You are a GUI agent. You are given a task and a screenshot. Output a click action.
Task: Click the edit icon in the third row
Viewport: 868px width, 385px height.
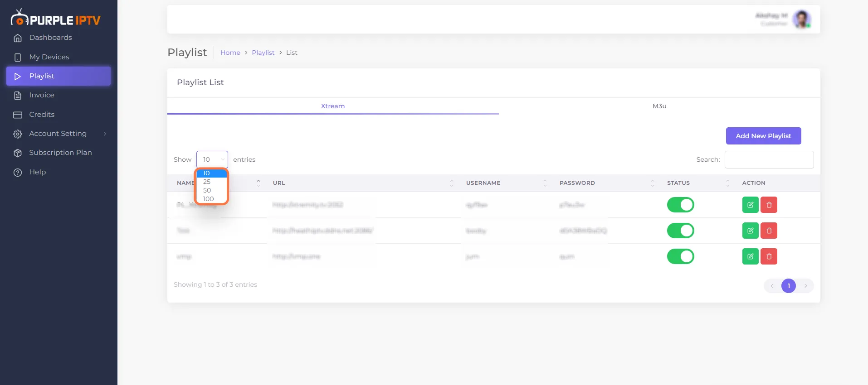tap(750, 256)
